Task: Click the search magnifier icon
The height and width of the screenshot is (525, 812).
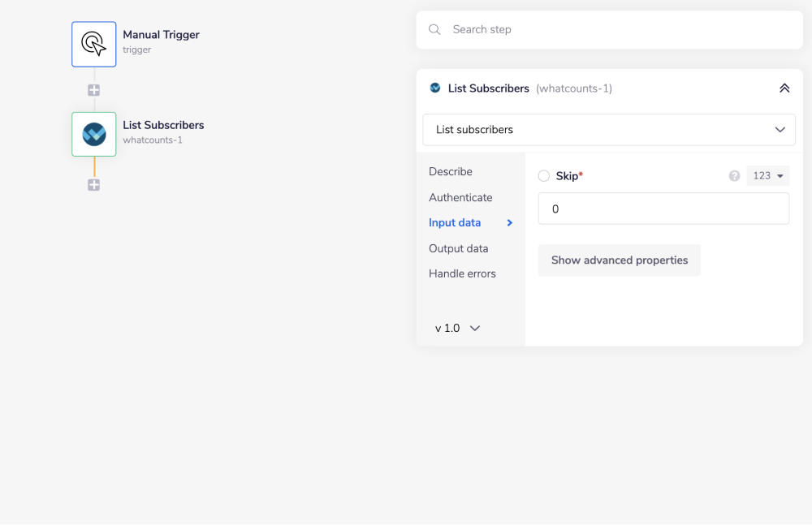Action: tap(435, 29)
